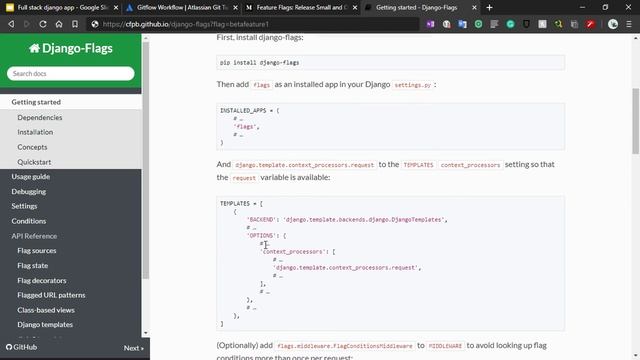This screenshot has height=360, width=640.
Task: Close the Feature Flags tab
Action: [355, 7]
